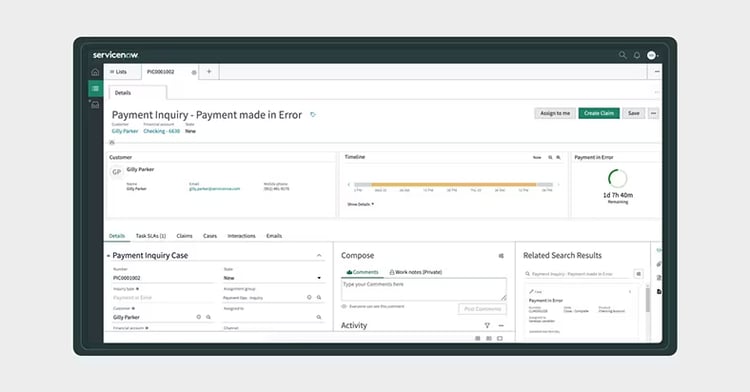Move the timeline back with the left arrow
750x392 pixels.
(349, 185)
